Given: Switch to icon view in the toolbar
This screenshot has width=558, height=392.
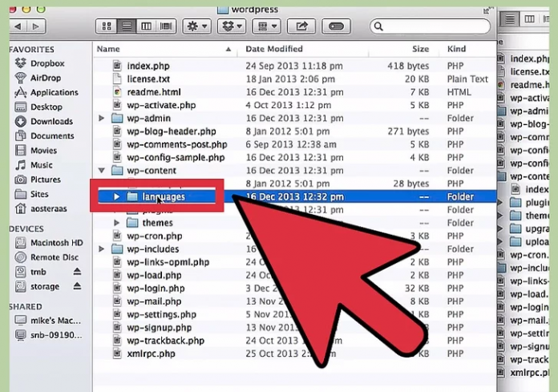Looking at the screenshot, I should click(106, 26).
